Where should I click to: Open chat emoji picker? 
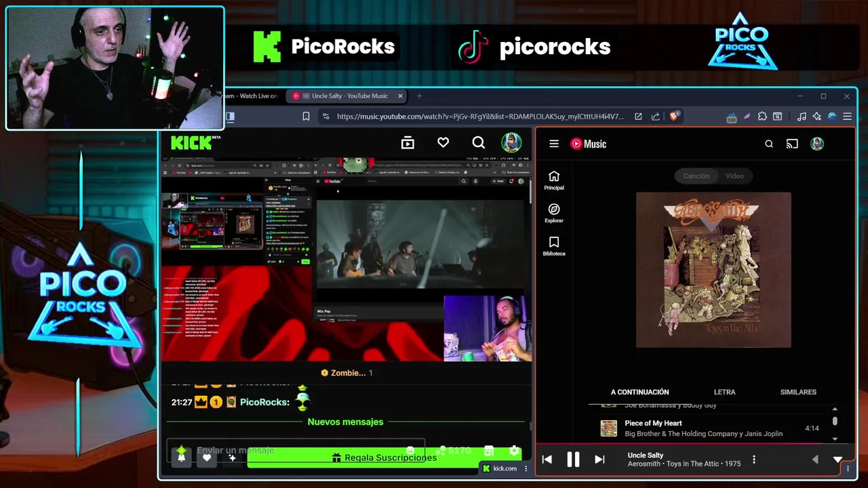point(410,451)
